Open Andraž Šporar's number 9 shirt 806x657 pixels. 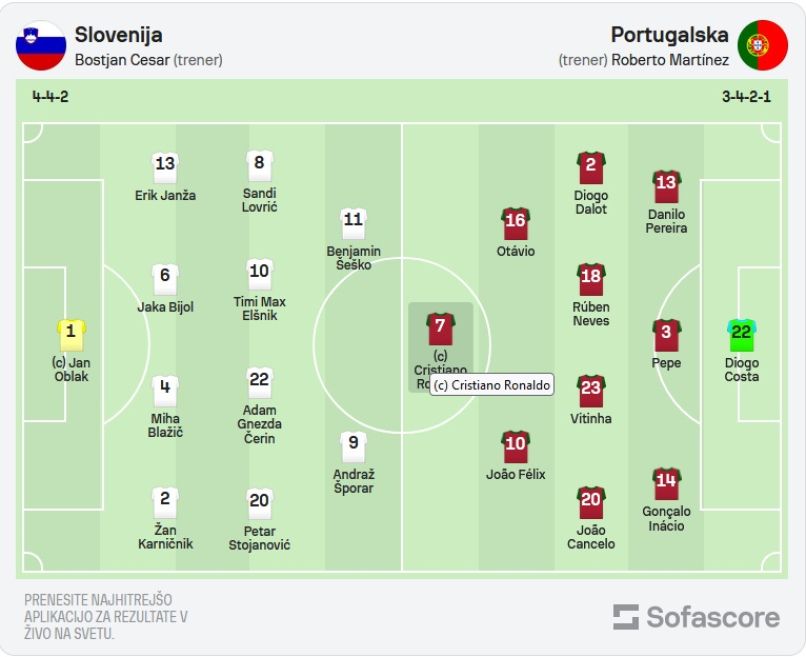353,446
